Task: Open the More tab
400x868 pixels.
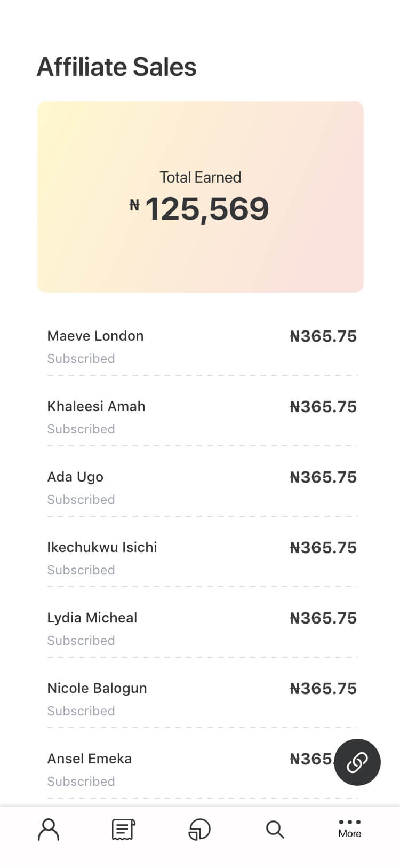Action: pos(349,828)
